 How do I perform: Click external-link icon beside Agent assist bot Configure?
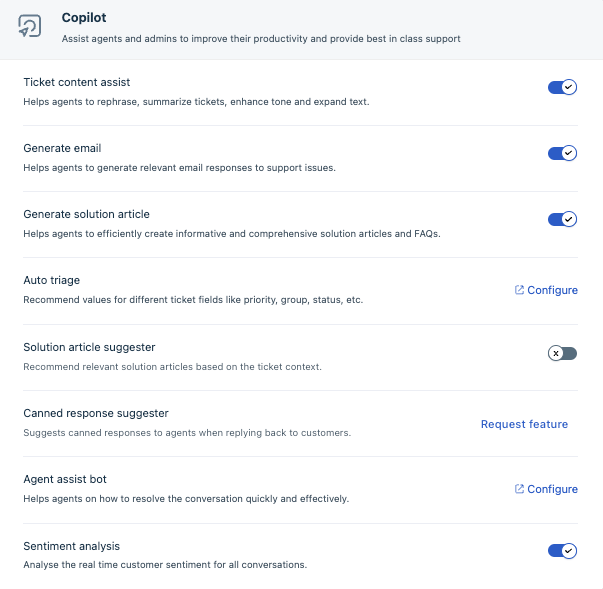[519, 489]
